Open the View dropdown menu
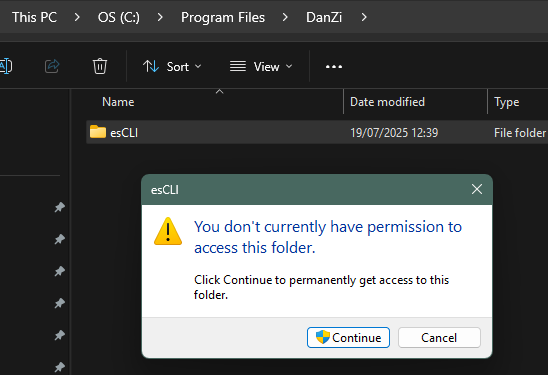The width and height of the screenshot is (548, 375). click(x=261, y=66)
